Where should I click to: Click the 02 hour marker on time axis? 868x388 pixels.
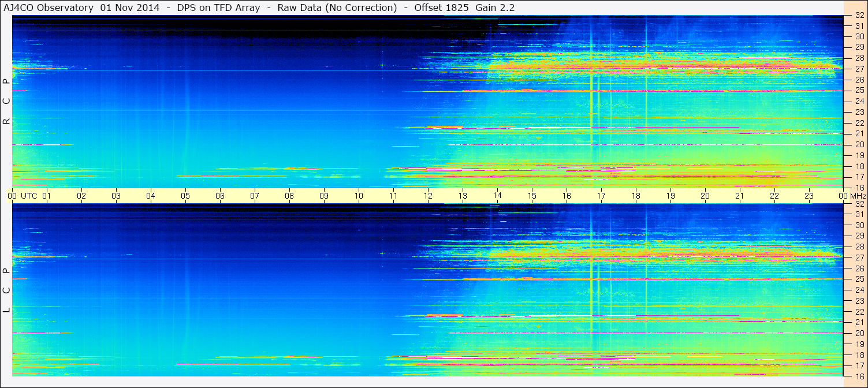81,196
